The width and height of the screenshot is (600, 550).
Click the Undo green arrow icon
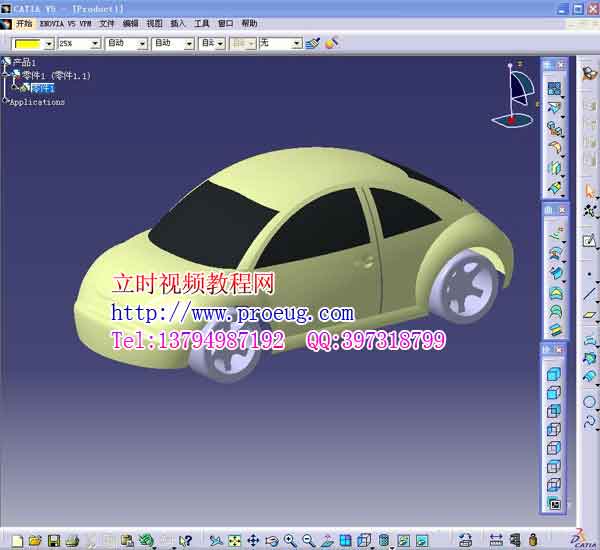[146, 540]
